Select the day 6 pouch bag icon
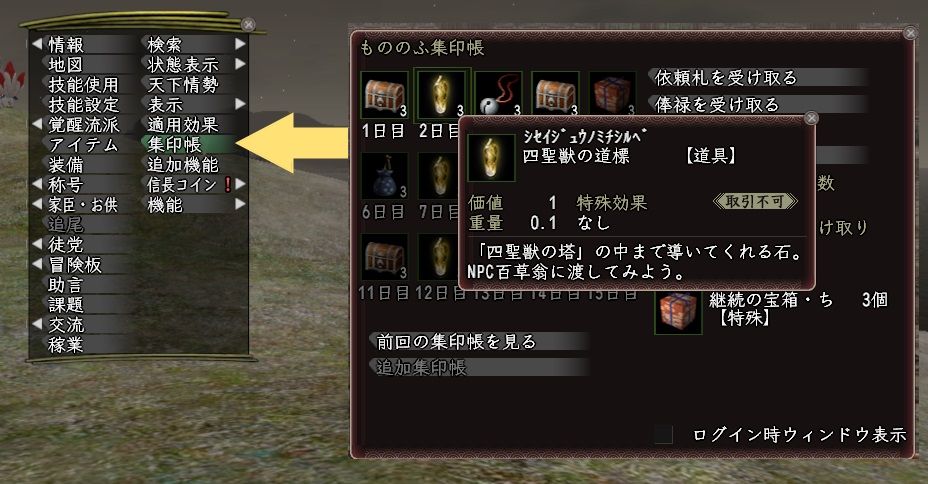 click(x=384, y=176)
